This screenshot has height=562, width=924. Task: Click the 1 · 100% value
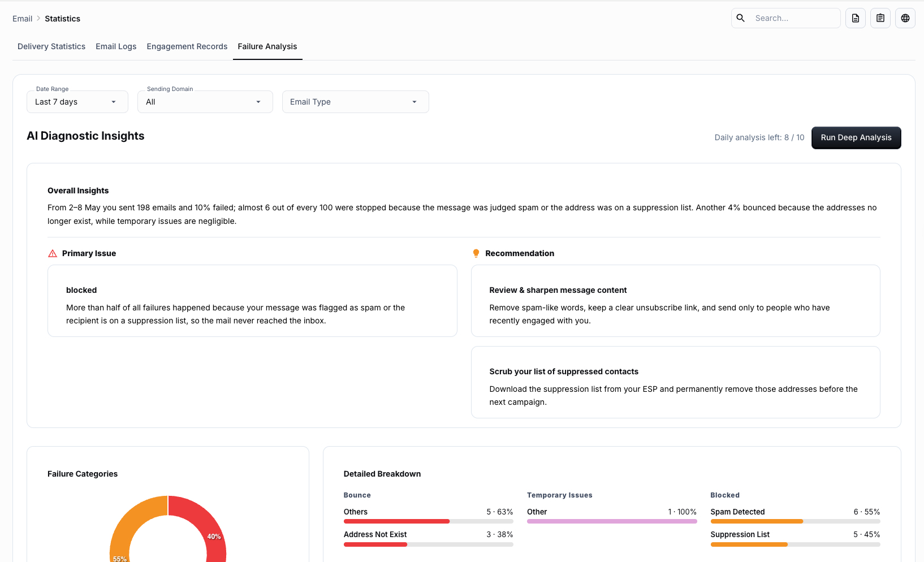pos(683,512)
